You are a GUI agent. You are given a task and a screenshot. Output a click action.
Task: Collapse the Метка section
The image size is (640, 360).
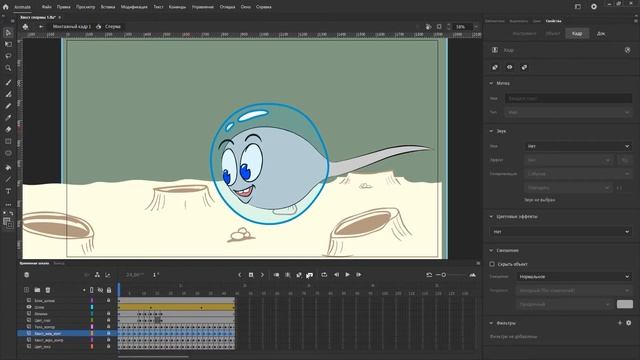(x=491, y=83)
